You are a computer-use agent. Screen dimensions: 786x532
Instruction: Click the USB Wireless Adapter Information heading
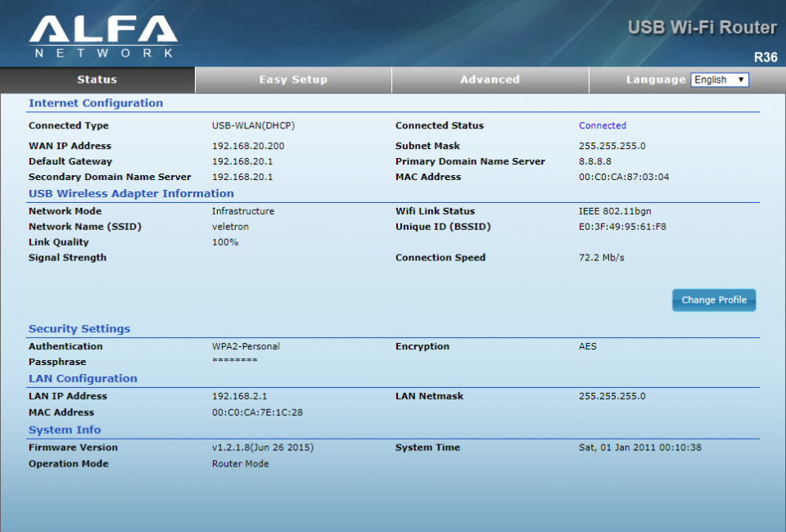point(131,194)
